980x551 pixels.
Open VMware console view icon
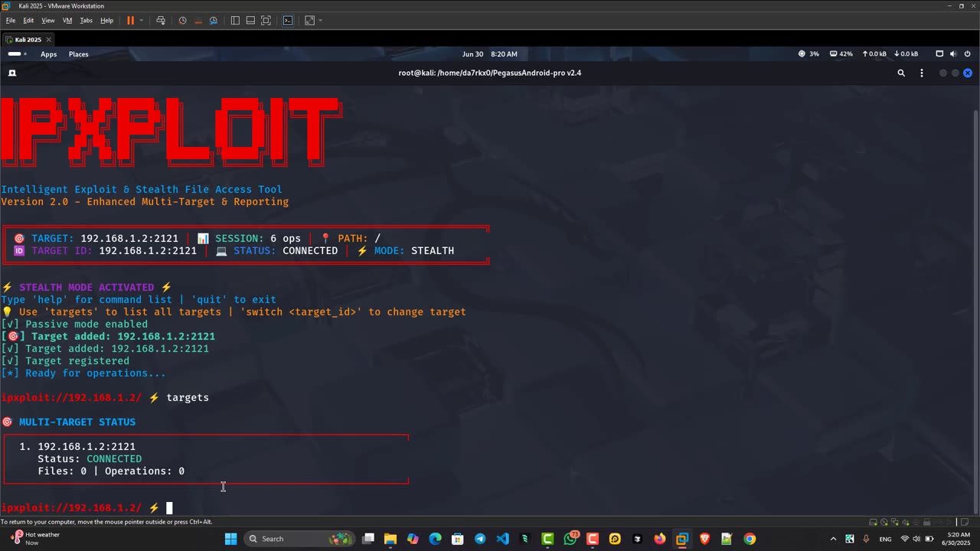click(288, 21)
